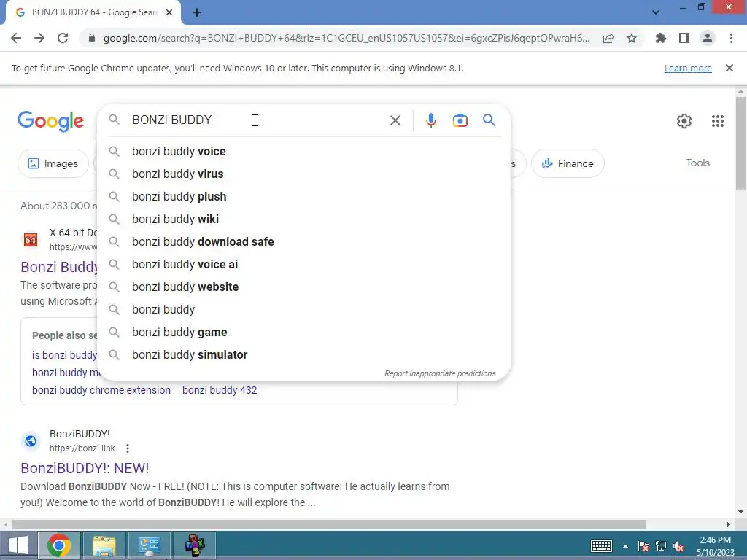
Task: Choose suggestion bonzi buddy virus
Action: tap(304, 174)
